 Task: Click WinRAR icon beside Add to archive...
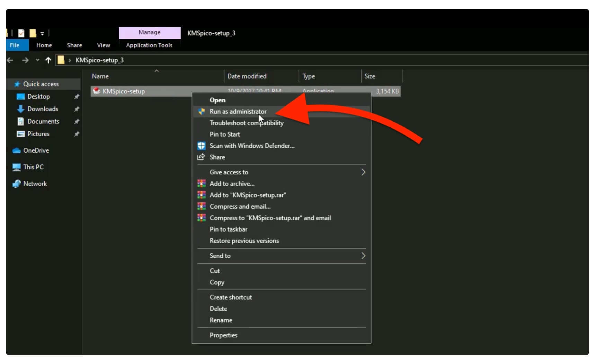point(201,183)
